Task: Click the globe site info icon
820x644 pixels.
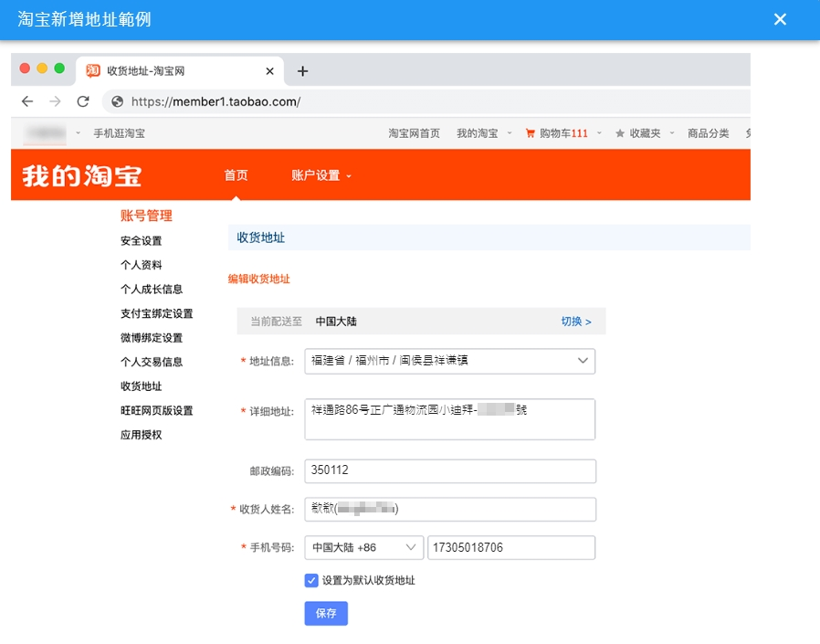Action: [x=118, y=101]
